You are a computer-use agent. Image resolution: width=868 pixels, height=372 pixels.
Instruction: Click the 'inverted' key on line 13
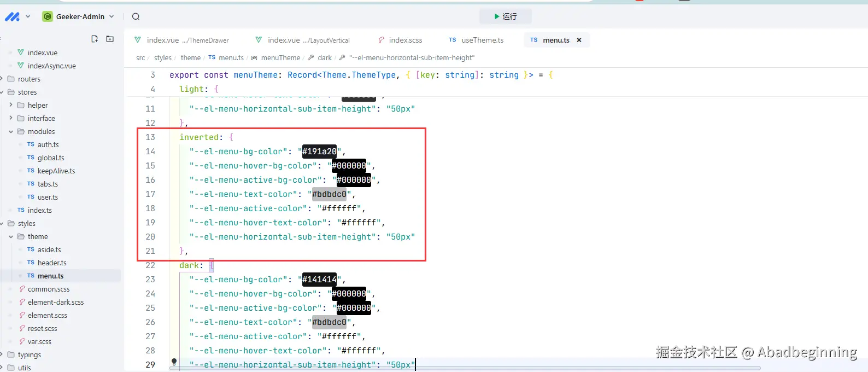[199, 137]
